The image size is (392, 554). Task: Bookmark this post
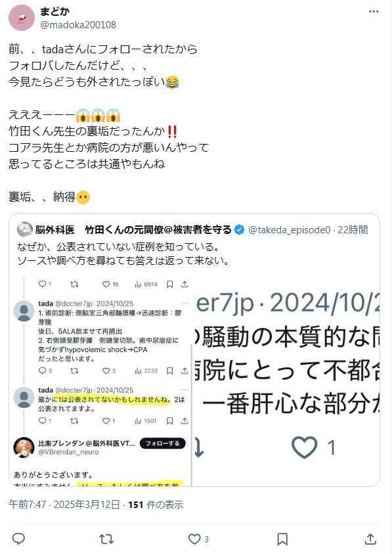coord(282,539)
